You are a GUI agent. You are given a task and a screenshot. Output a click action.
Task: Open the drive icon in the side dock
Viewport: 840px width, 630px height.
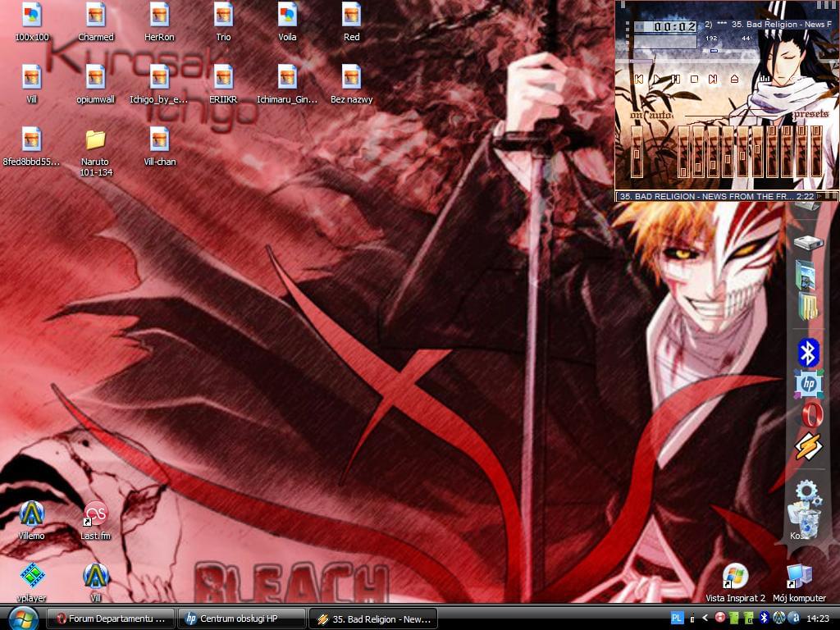[808, 242]
